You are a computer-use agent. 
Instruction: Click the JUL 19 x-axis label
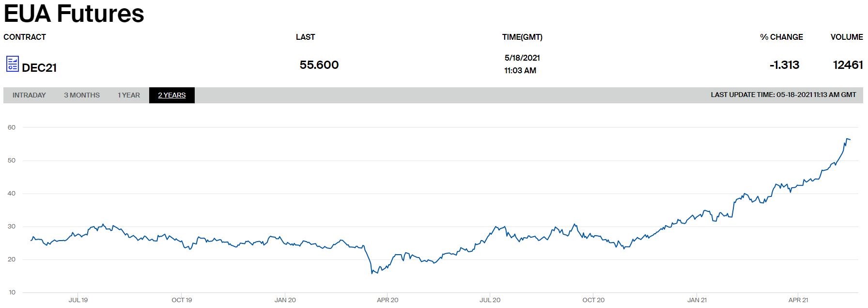pyautogui.click(x=78, y=300)
